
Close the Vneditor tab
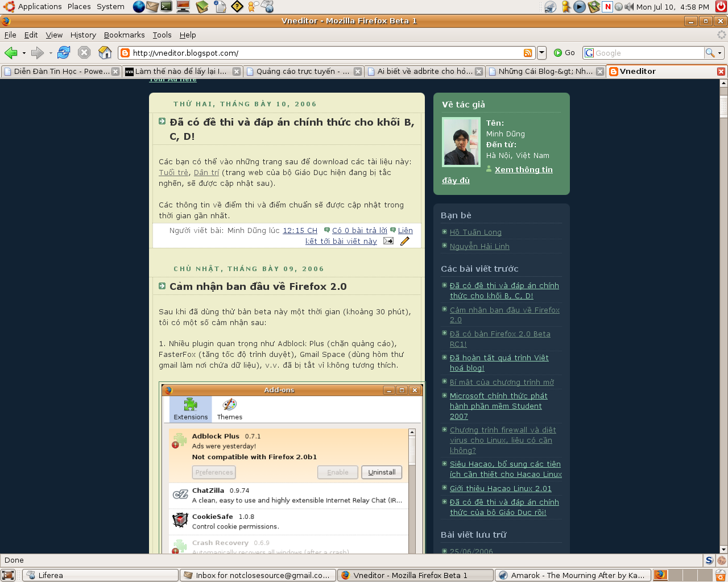coord(721,72)
